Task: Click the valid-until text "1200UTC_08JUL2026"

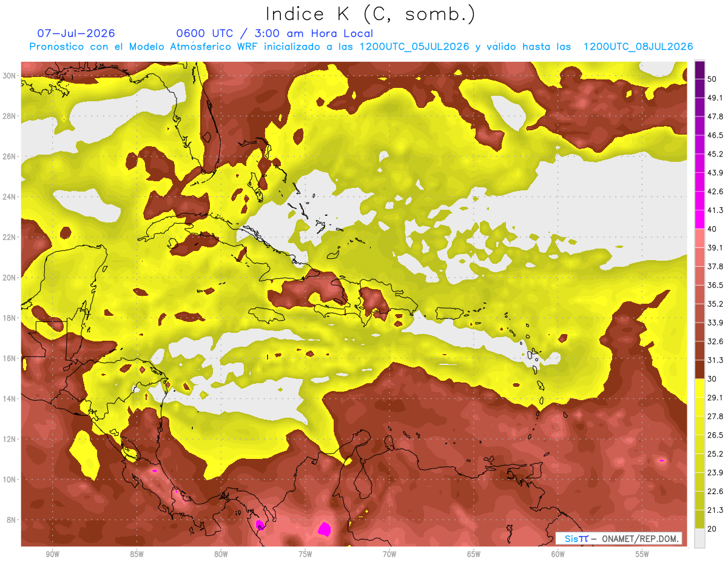Action: click(x=638, y=47)
